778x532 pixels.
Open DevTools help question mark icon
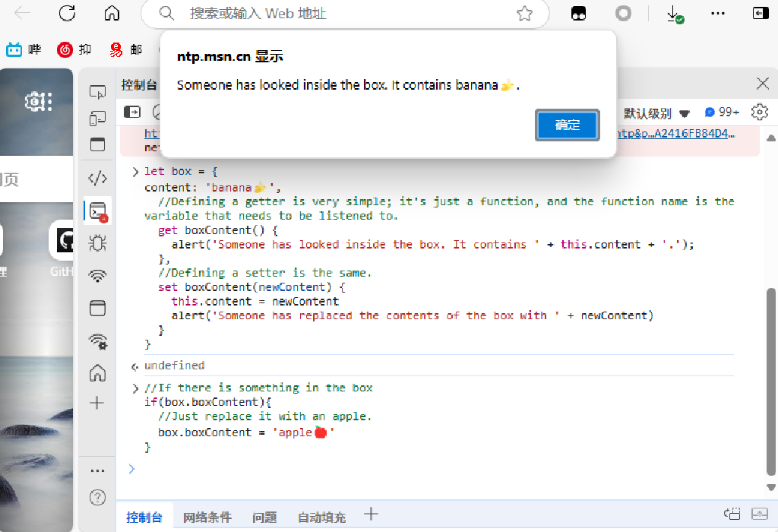(97, 497)
